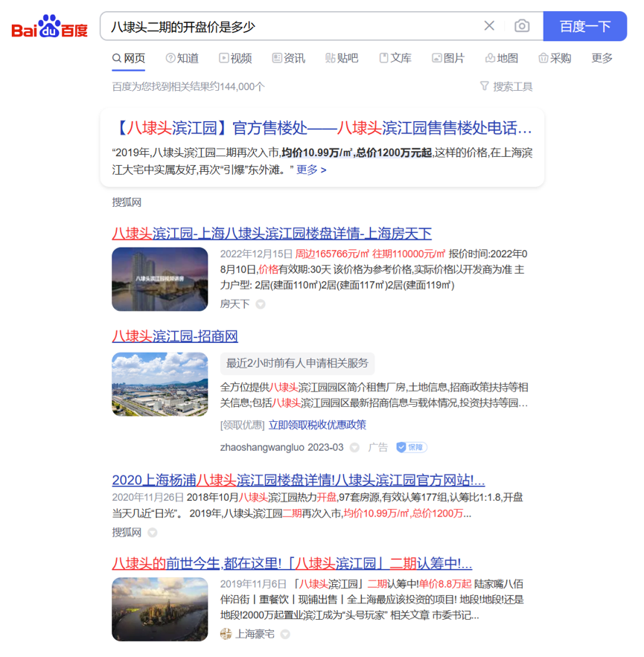Click the 百度一下 search button

(584, 26)
